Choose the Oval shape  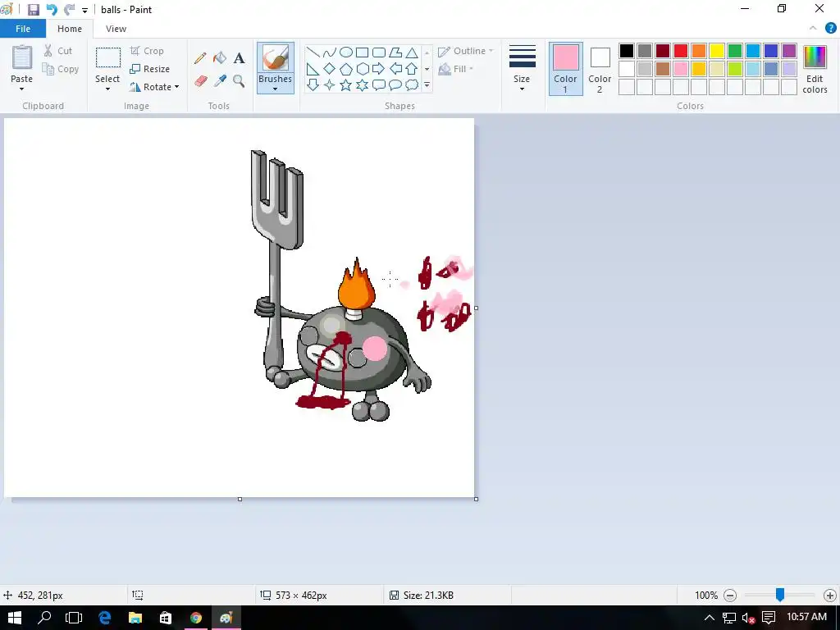pyautogui.click(x=346, y=52)
